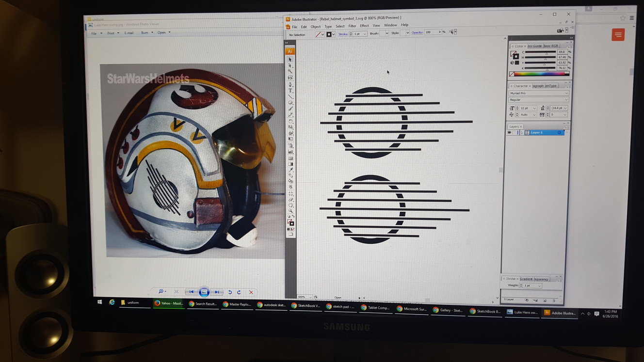Select the Line Segment tool

(x=290, y=96)
